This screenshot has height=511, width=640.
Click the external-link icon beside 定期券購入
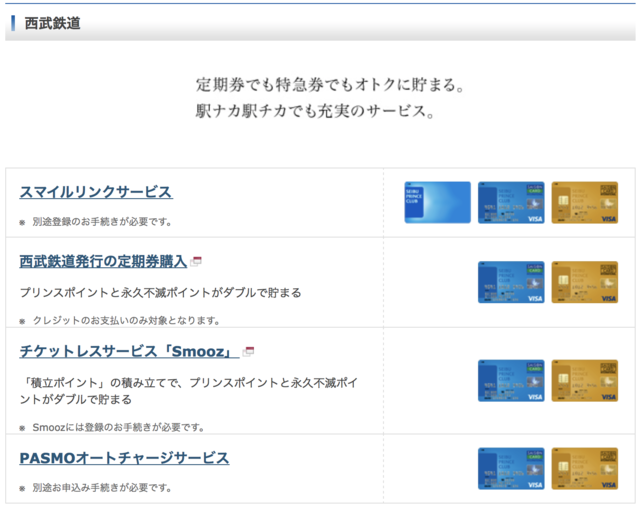point(196,261)
